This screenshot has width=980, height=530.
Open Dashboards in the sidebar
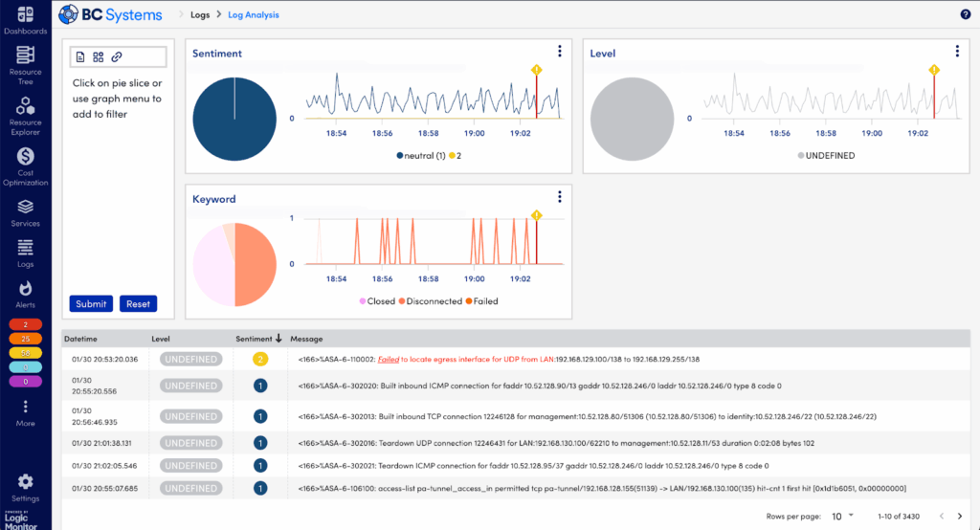pos(25,13)
